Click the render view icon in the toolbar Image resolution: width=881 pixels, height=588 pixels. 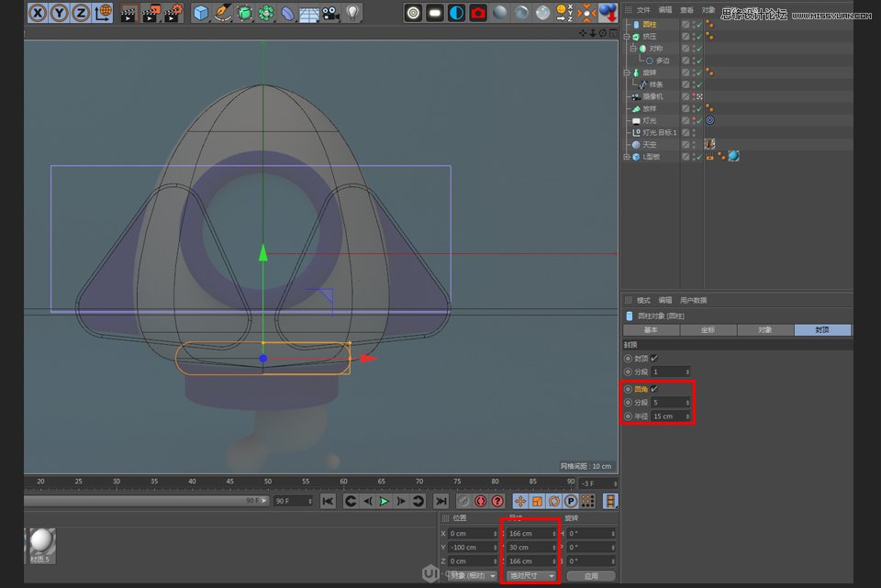[126, 13]
